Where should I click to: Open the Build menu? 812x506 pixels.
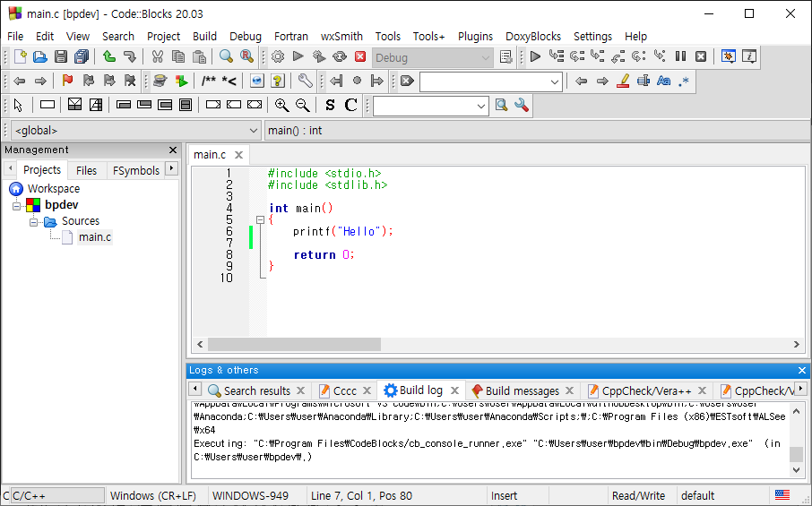204,36
